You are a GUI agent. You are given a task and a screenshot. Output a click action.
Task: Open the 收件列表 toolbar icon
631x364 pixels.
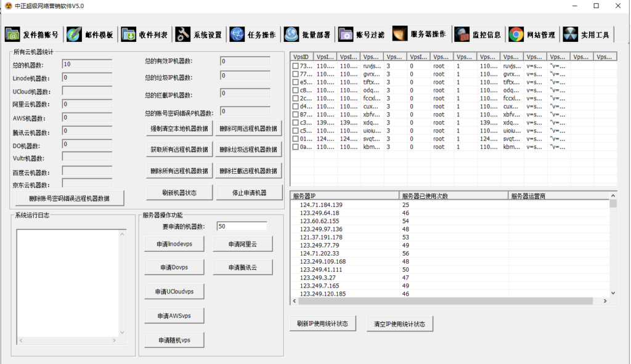pos(128,34)
